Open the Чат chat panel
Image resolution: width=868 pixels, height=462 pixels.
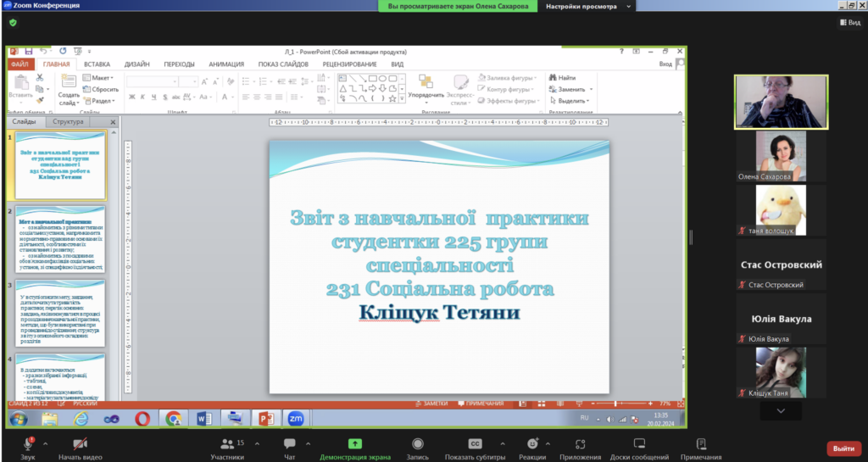(290, 443)
